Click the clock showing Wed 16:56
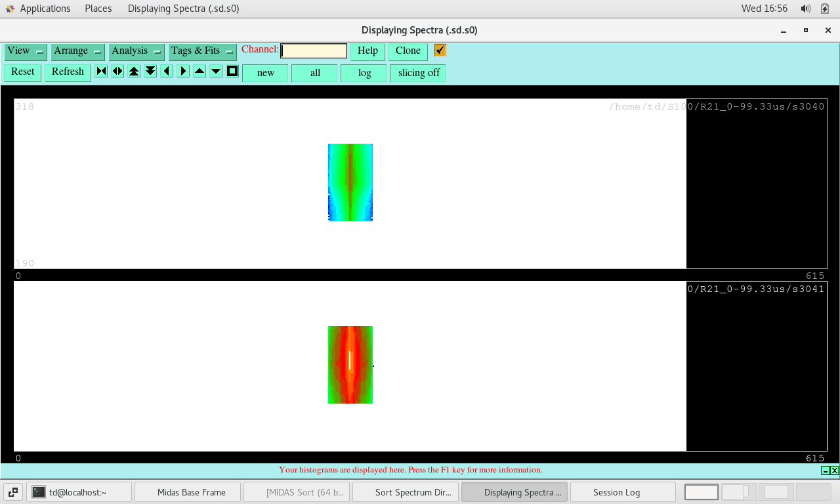 (x=765, y=9)
